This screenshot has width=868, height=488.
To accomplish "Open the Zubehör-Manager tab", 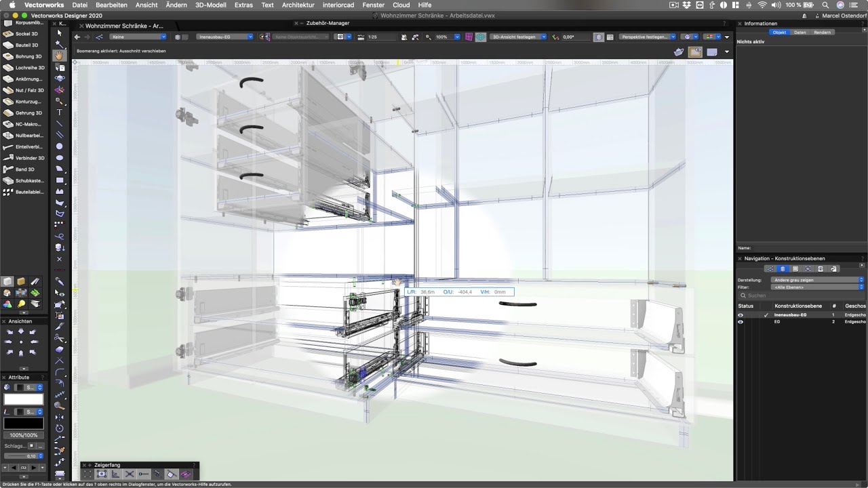I will point(328,24).
